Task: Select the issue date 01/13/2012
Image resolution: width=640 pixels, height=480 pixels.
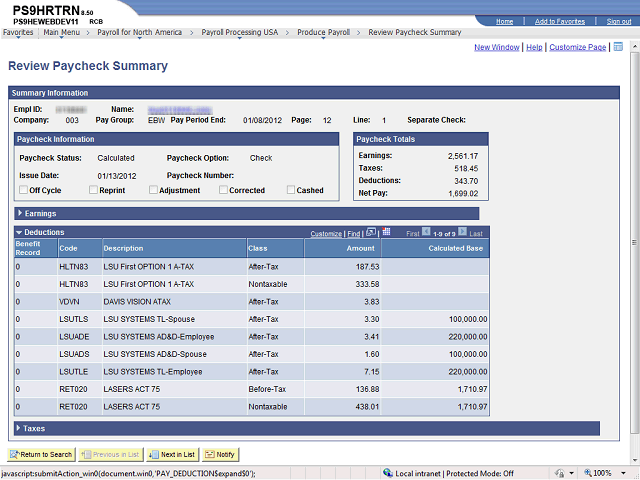Action: click(x=117, y=176)
